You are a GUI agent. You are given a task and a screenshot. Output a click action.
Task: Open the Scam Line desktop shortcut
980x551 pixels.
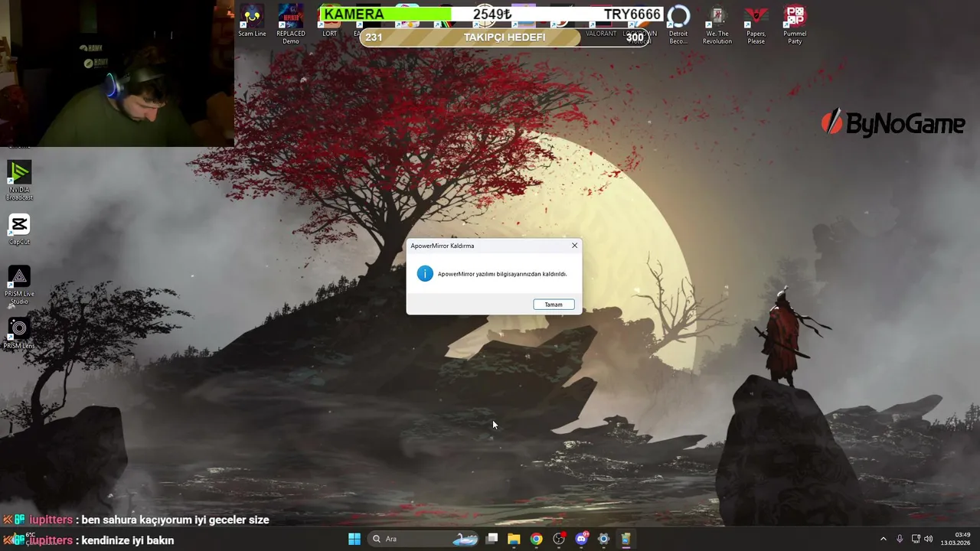pyautogui.click(x=252, y=21)
